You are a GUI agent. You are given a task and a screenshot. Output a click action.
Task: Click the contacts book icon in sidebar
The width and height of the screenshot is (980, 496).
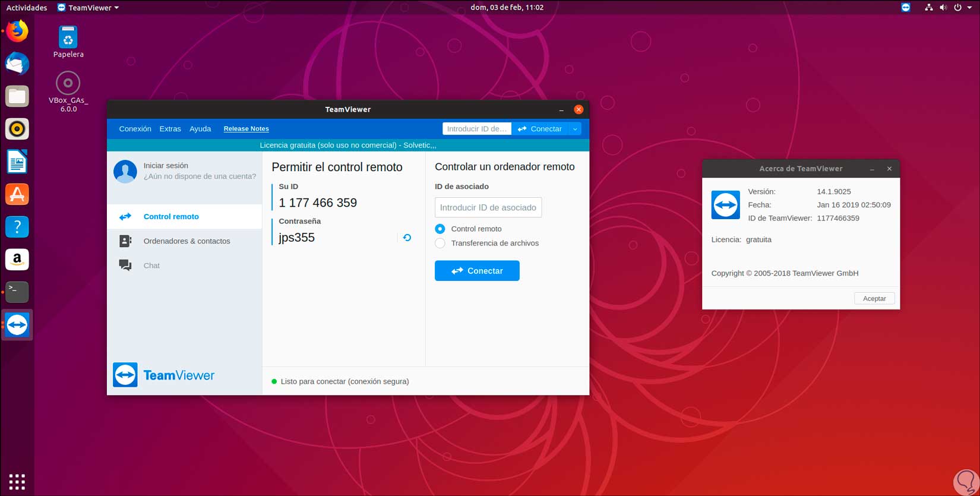click(x=125, y=241)
